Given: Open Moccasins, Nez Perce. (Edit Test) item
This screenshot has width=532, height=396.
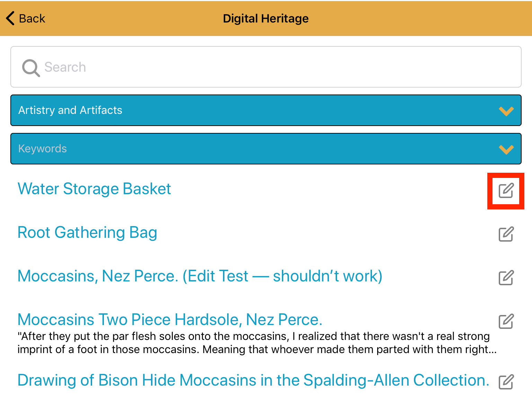Looking at the screenshot, I should coord(200,276).
